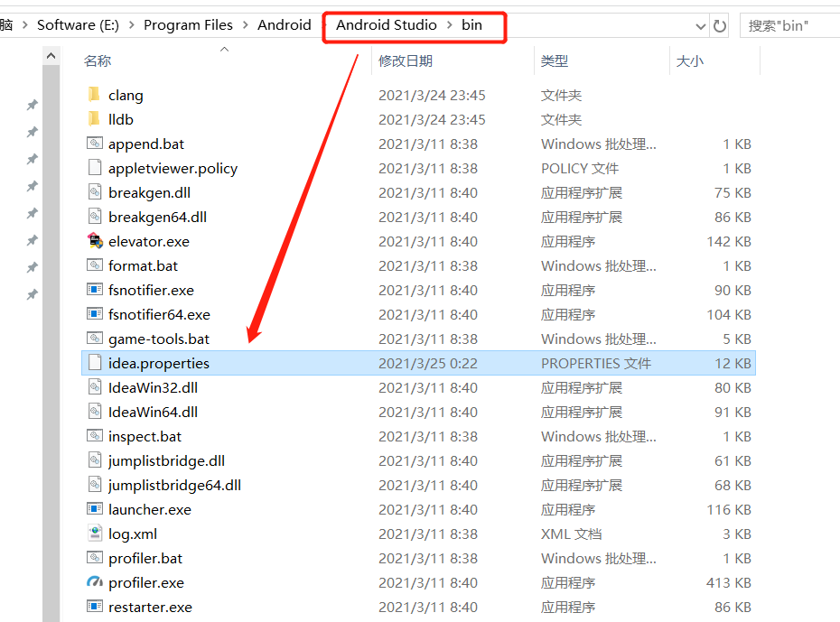
Task: Click the POLICY 文件 type cell
Action: 580,169
